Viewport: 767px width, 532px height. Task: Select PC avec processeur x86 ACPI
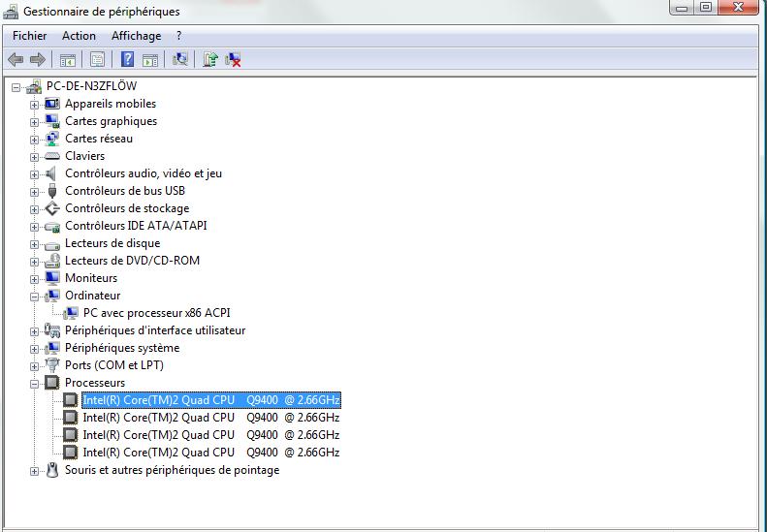156,313
